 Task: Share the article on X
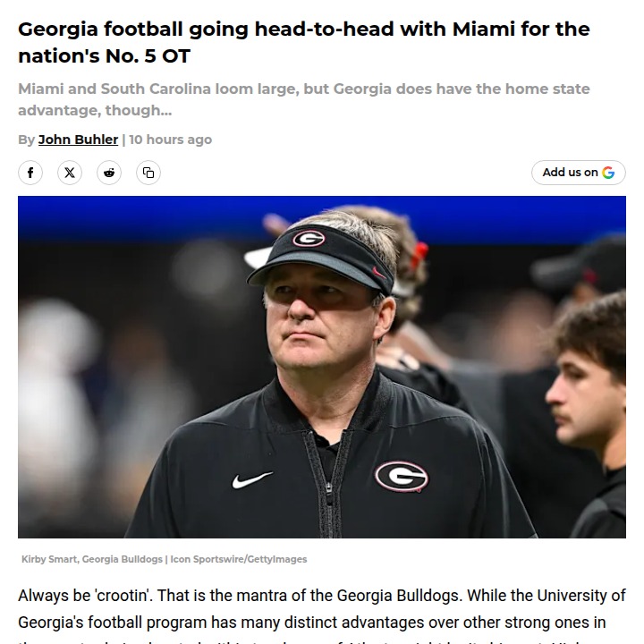[x=70, y=173]
